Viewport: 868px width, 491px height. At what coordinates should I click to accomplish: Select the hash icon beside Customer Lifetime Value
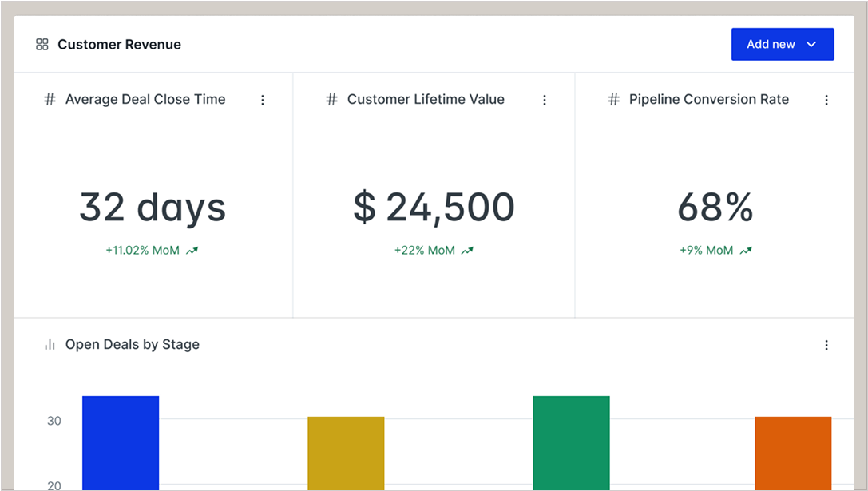[x=331, y=100]
